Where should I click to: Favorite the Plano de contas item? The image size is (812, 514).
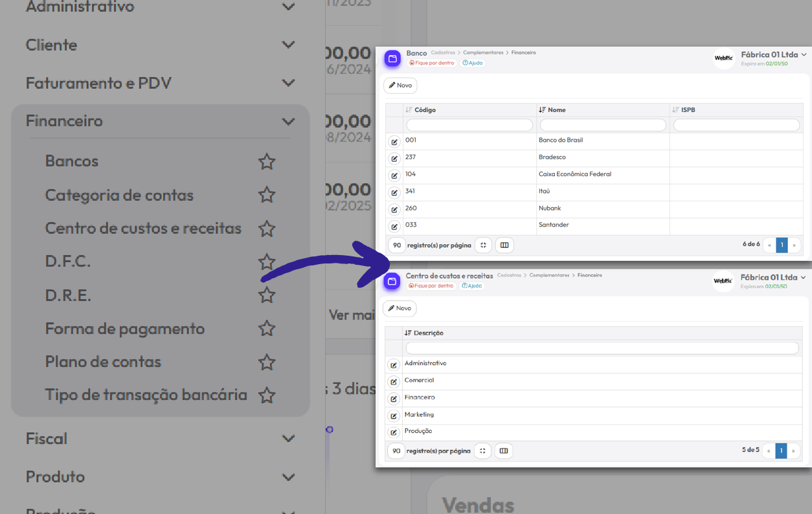click(267, 362)
